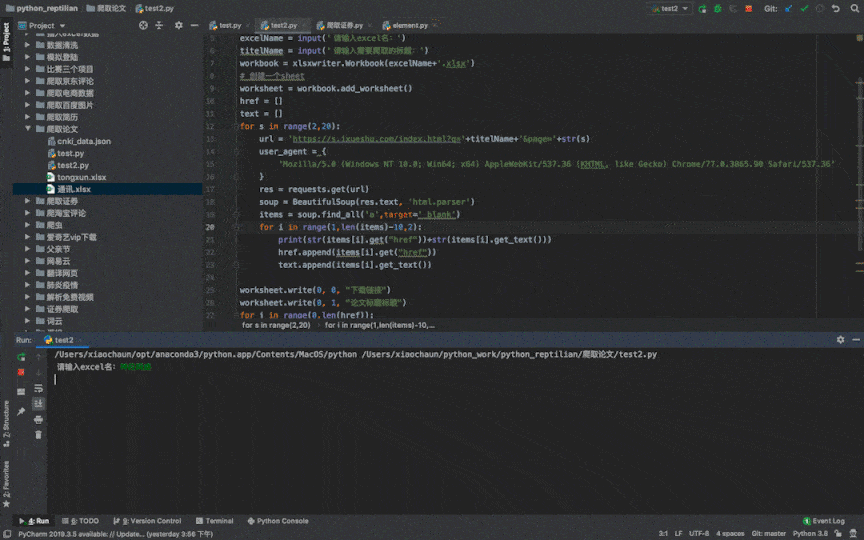Switch to the test.py editor tab

(x=229, y=25)
